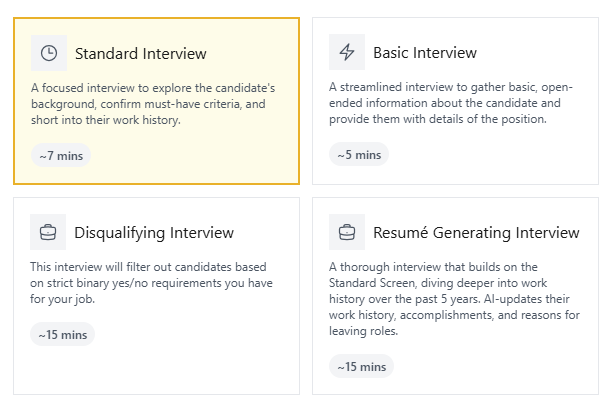The image size is (608, 403).
Task: Click the briefcase icon on Disqualifying Interview
Action: pos(48,232)
